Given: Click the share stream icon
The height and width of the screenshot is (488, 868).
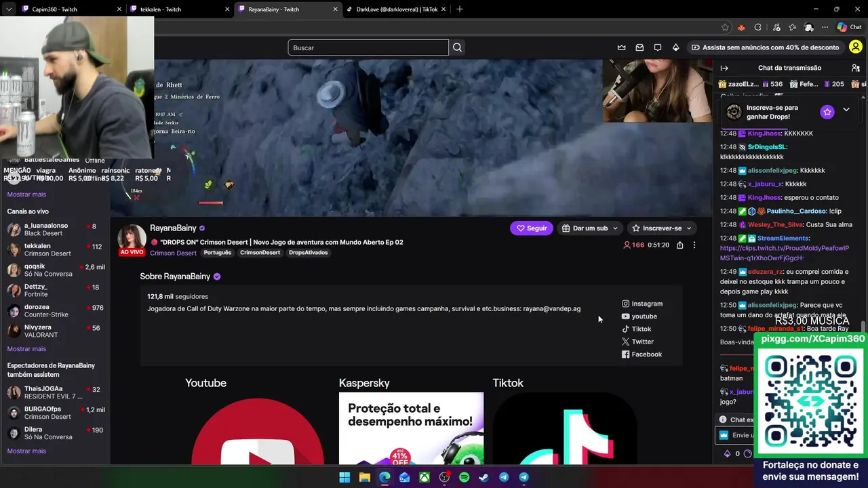Looking at the screenshot, I should (x=679, y=245).
